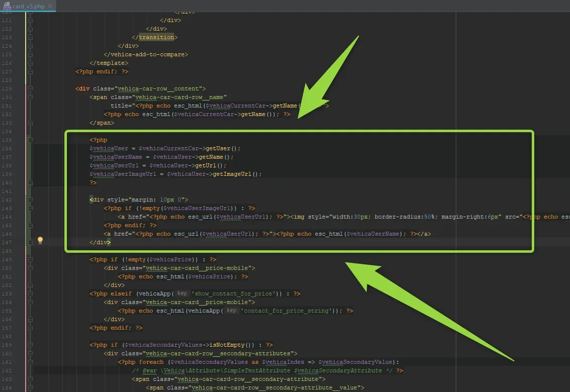
Task: Click the $vehicaUser variable on line 136
Action: point(109,149)
